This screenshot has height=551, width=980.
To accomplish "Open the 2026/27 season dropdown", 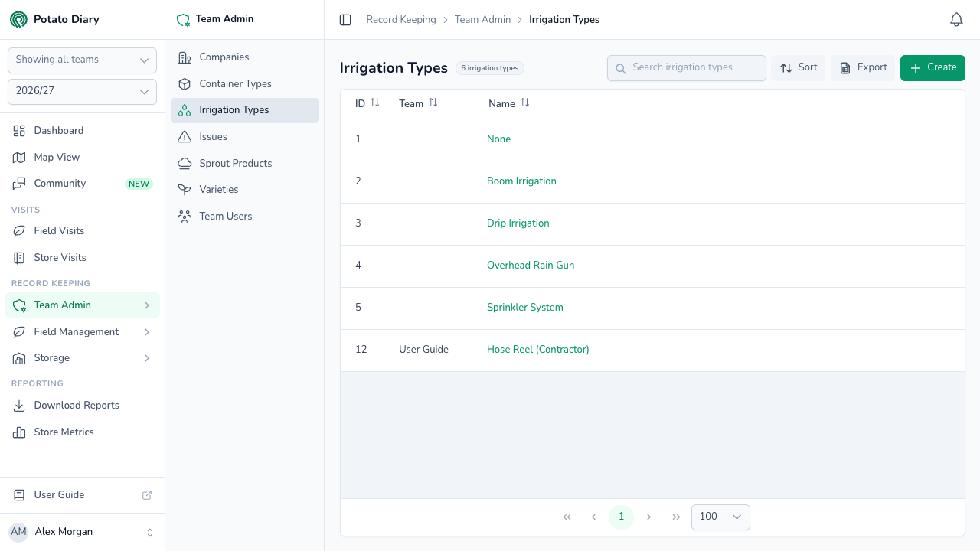I will (x=82, y=91).
